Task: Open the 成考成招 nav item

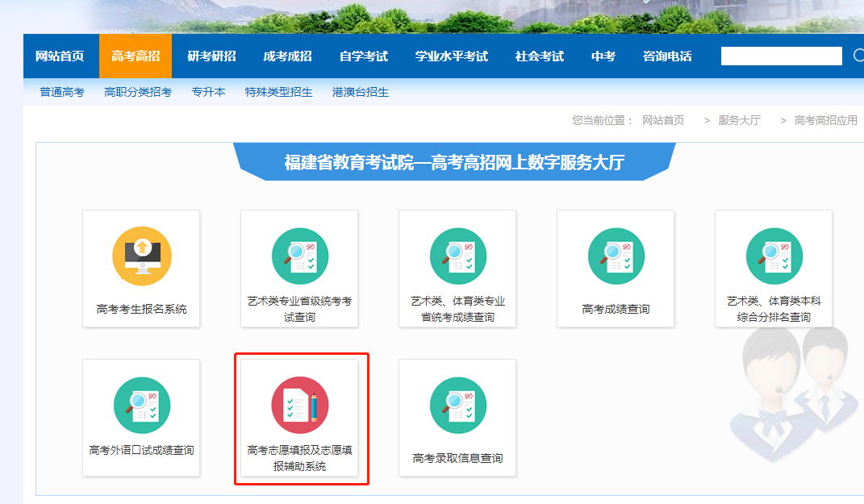Action: [288, 56]
